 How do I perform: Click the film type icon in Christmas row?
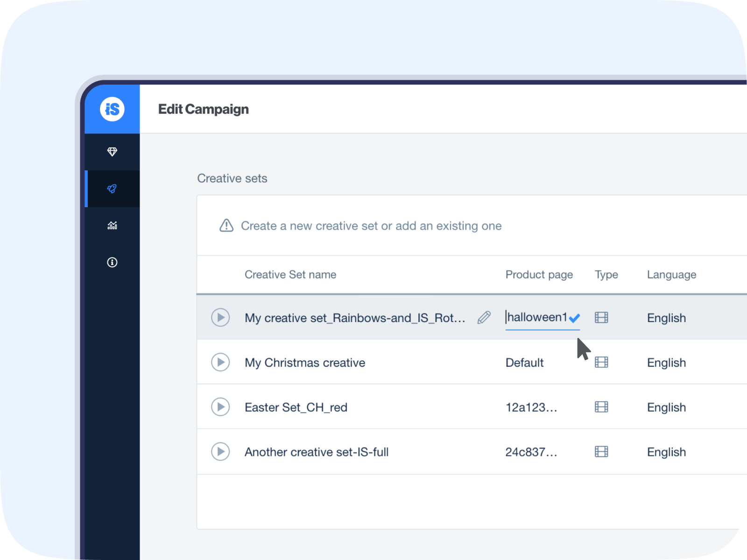click(x=601, y=362)
